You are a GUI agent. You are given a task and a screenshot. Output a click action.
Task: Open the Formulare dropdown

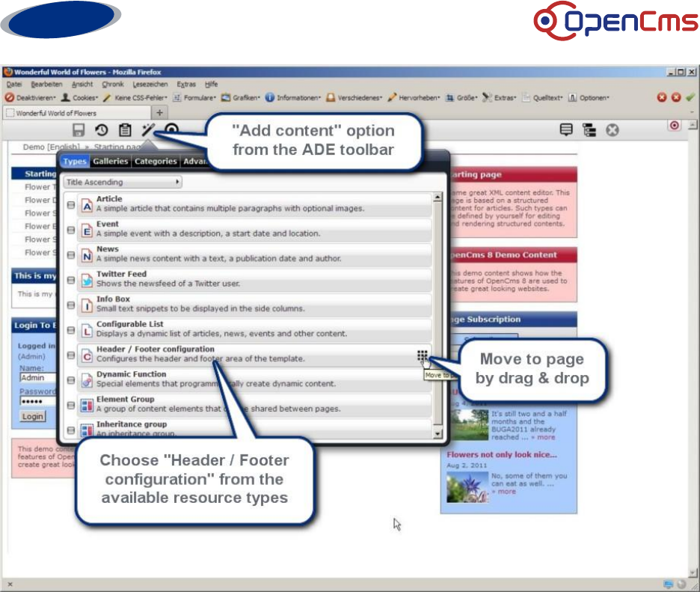194,97
